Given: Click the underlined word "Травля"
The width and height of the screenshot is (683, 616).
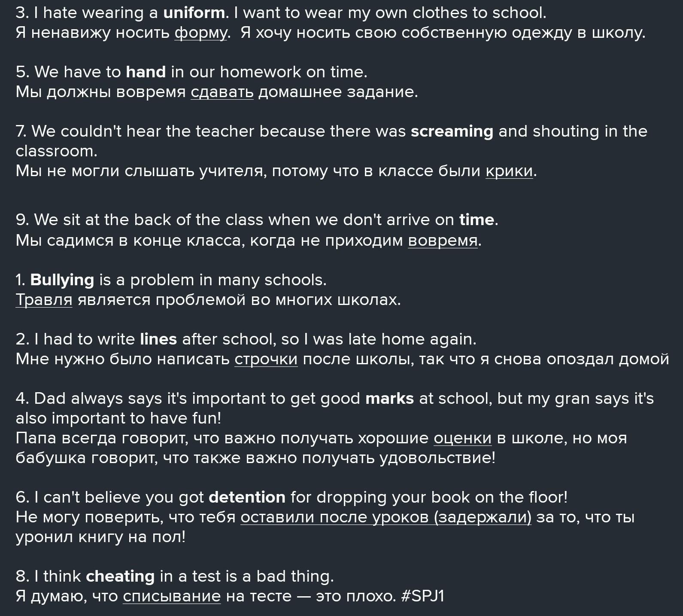Looking at the screenshot, I should [44, 300].
